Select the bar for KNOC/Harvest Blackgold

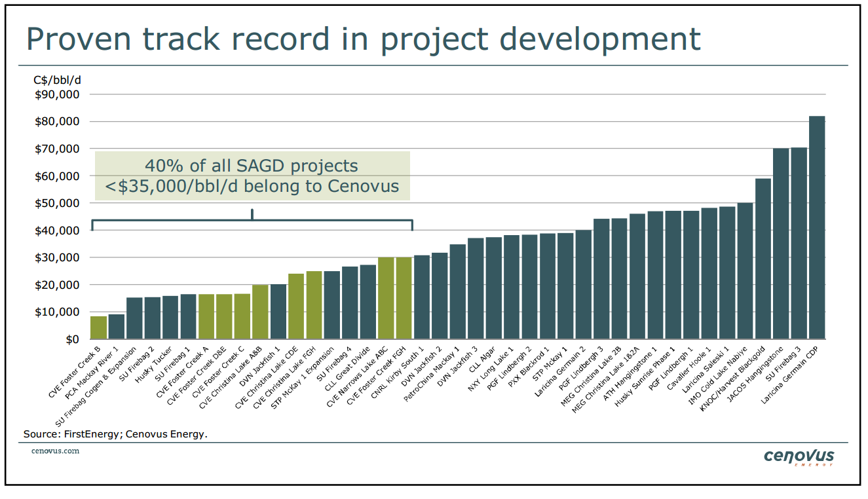763,259
